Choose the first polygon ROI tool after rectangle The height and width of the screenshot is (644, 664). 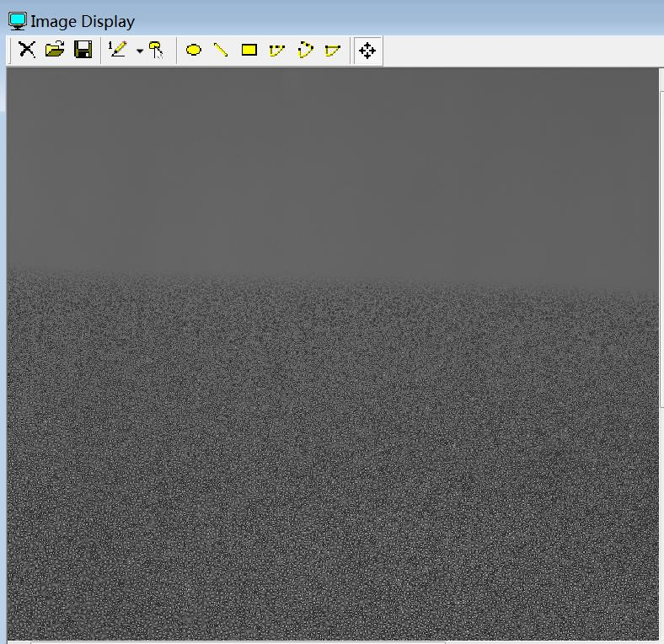point(276,51)
